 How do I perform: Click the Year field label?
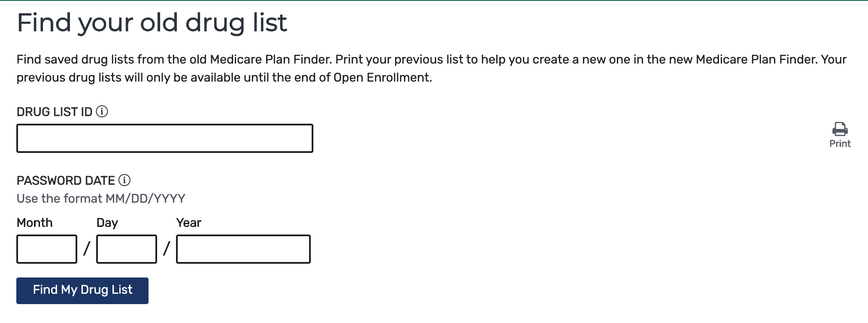[x=189, y=223]
